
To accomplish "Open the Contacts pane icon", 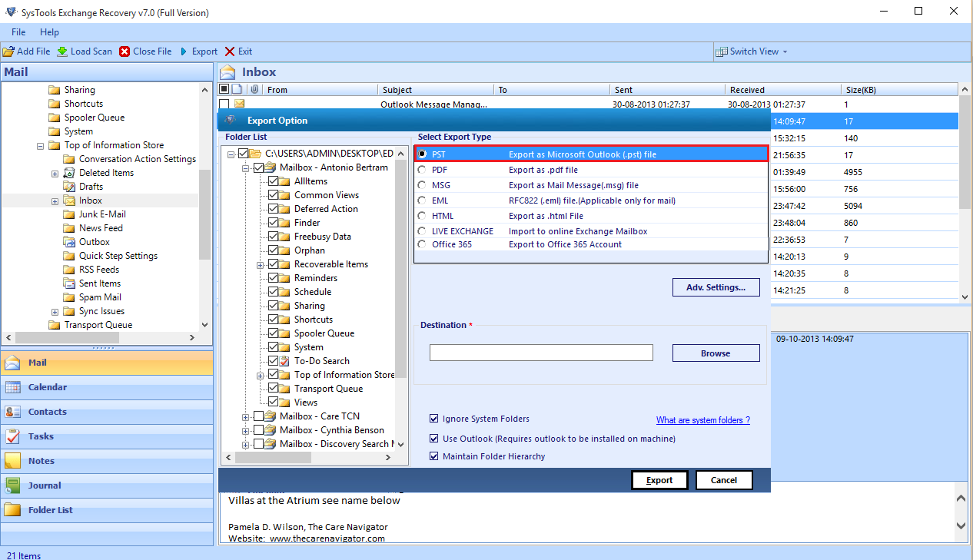I will tap(13, 412).
